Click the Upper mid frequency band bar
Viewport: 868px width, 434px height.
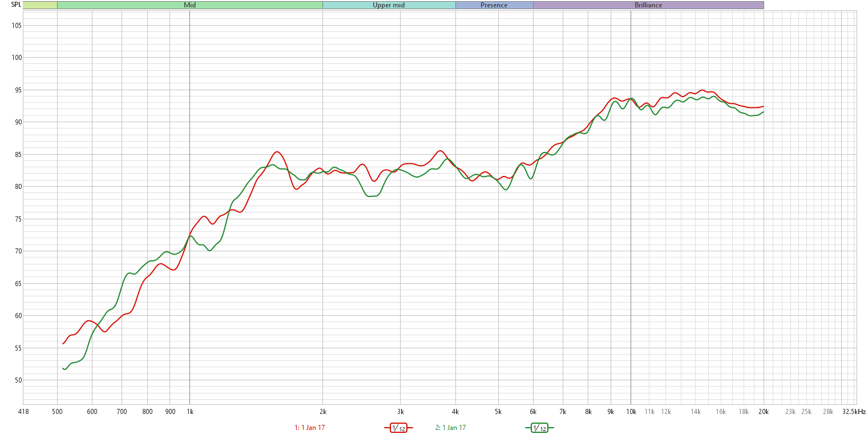[x=389, y=5]
